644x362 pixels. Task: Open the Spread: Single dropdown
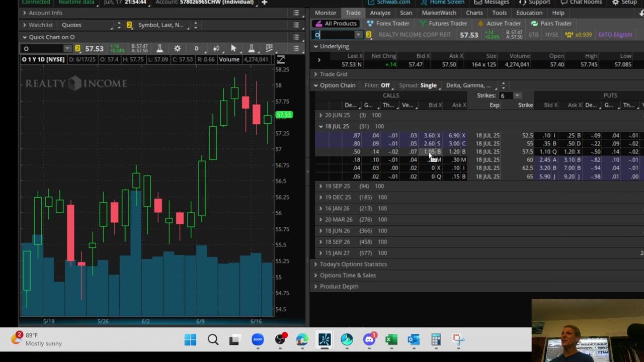(x=419, y=85)
